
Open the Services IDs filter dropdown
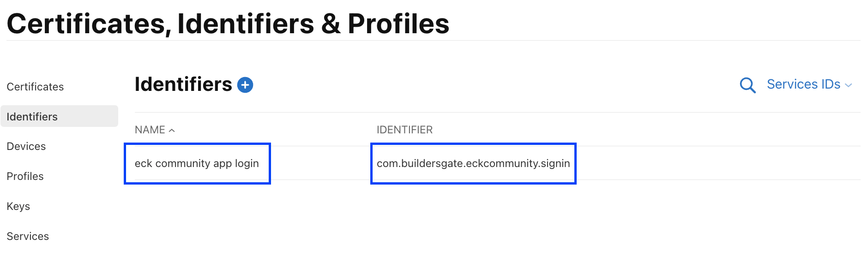[x=804, y=84]
